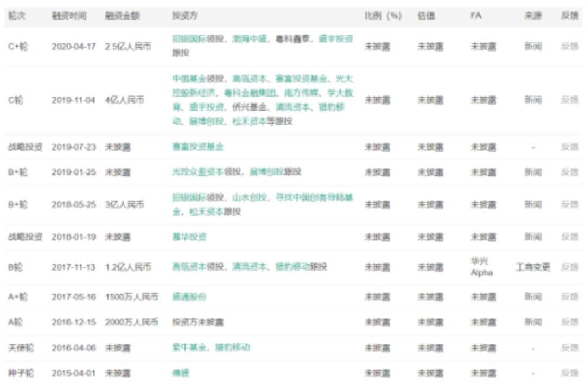Click 展博创投 in the 2019-01-25 row
Viewport: 586px width, 392px height.
click(267, 172)
